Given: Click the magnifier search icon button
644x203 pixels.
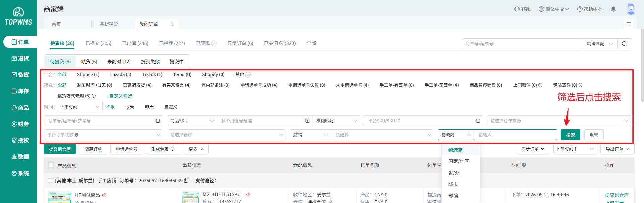Looking at the screenshot, I should [624, 44].
